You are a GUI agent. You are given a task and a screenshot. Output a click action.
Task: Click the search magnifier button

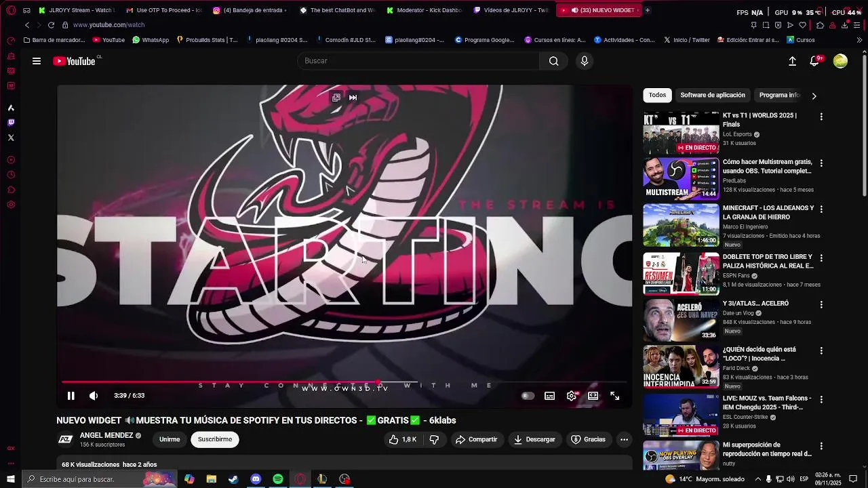coord(554,61)
